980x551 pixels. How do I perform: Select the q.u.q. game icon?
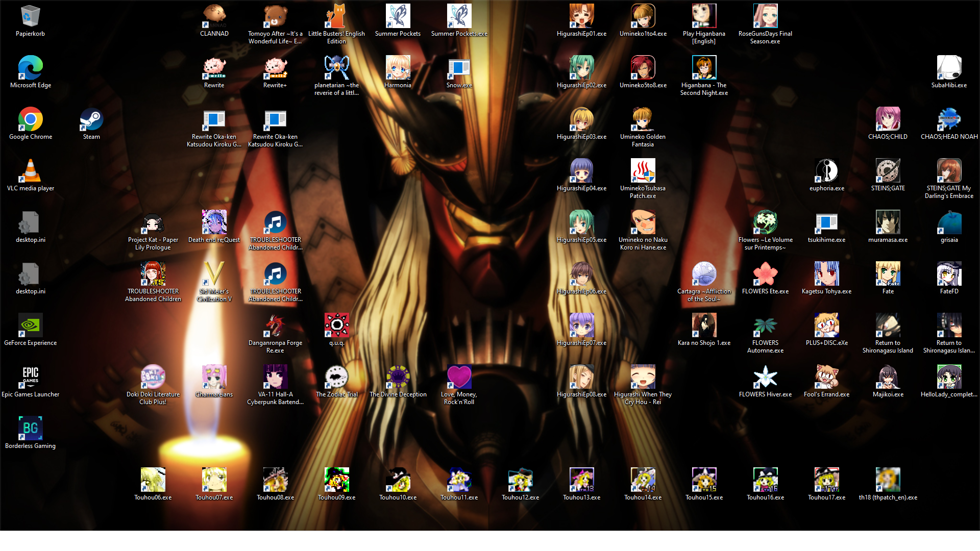pos(336,325)
